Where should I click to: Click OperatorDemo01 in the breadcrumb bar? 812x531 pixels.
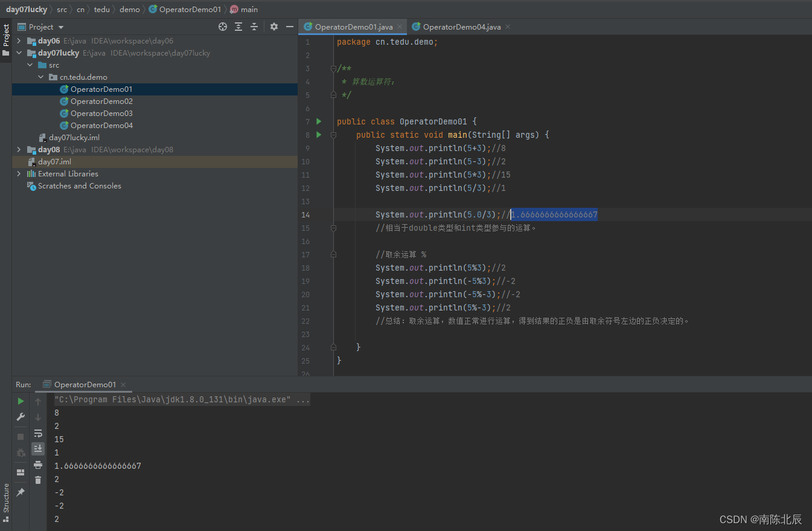185,9
